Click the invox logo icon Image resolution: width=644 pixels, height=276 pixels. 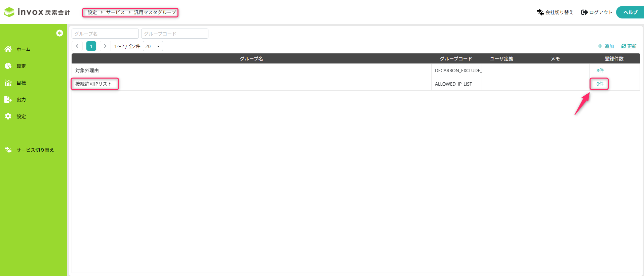(9, 12)
